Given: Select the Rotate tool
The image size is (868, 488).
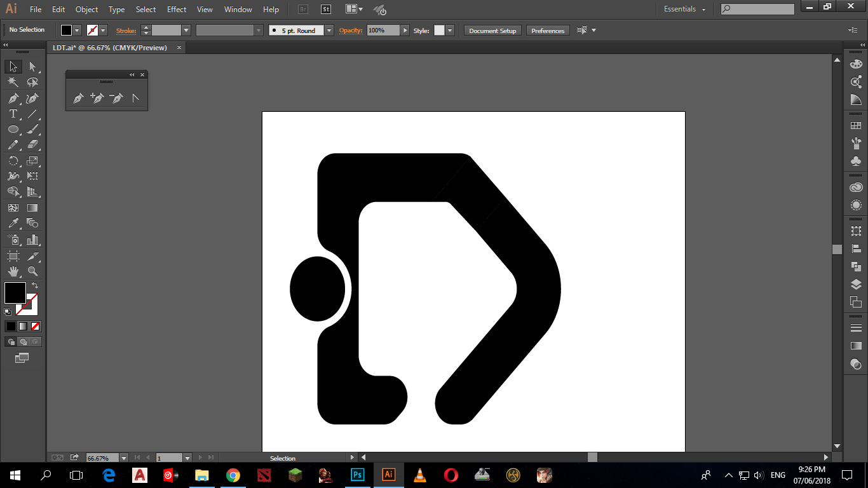Looking at the screenshot, I should click(x=13, y=161).
